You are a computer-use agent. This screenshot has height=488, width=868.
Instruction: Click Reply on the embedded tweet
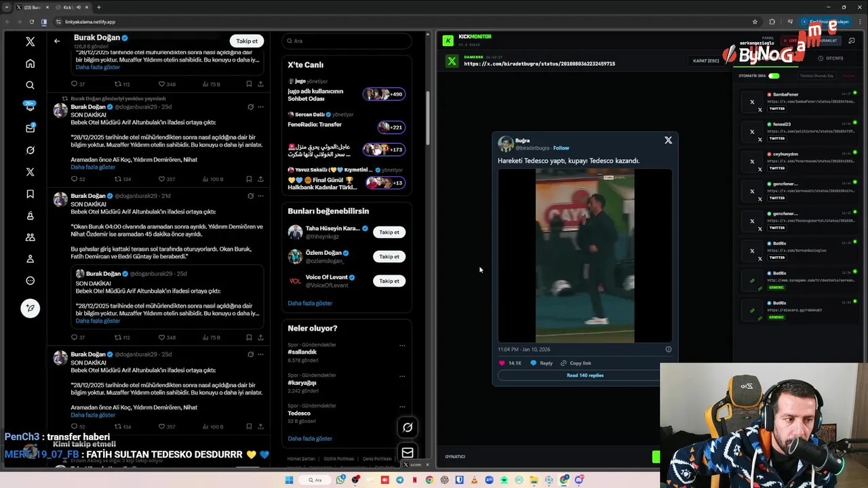point(541,363)
